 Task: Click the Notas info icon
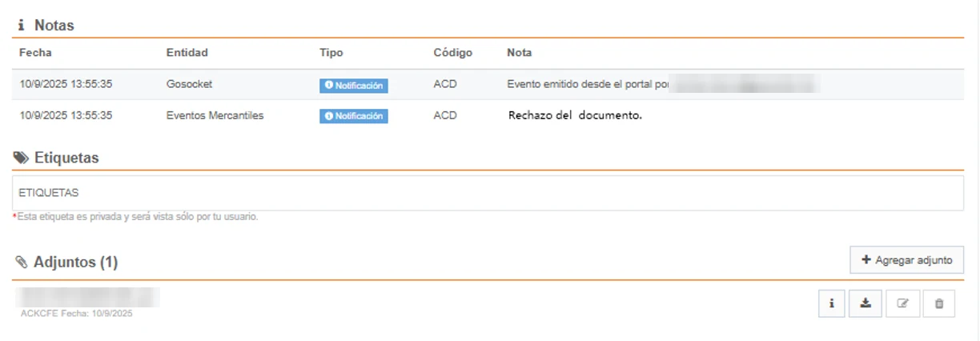pos(21,26)
